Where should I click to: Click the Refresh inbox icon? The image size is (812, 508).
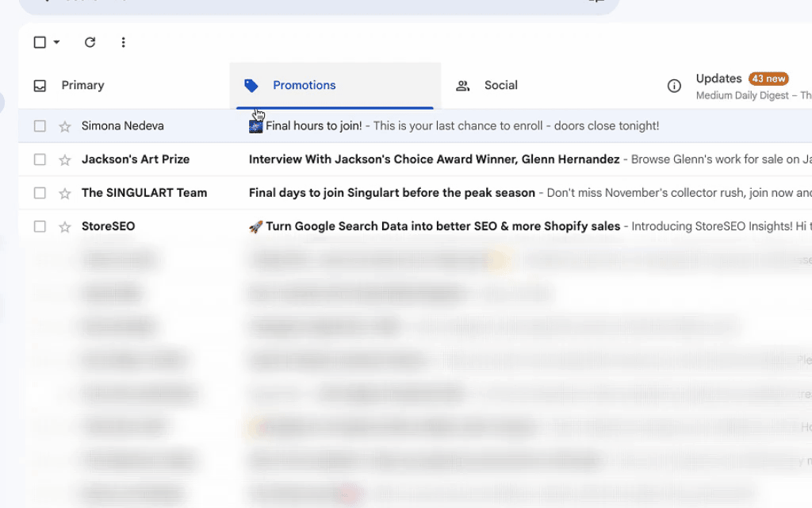[x=90, y=42]
